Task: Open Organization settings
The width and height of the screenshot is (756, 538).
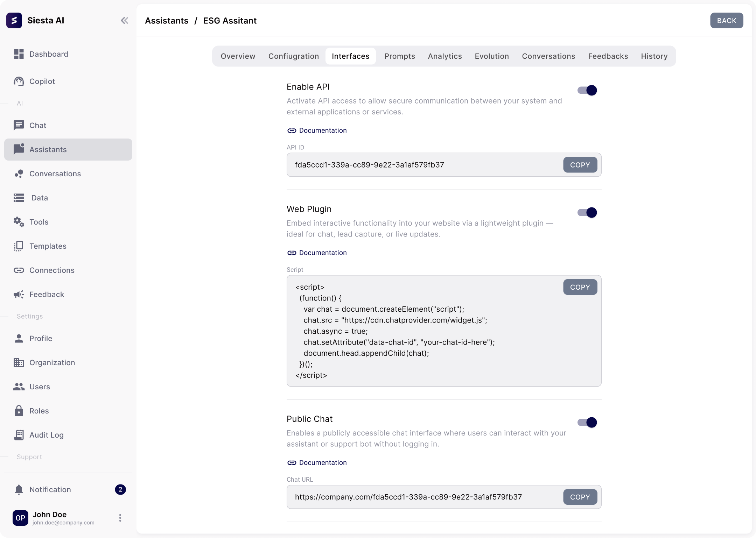Action: [68, 362]
